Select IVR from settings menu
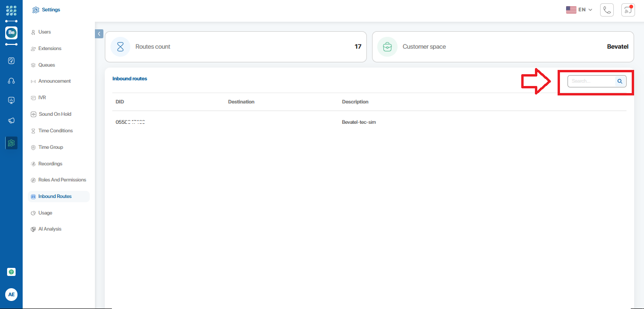 pos(42,98)
